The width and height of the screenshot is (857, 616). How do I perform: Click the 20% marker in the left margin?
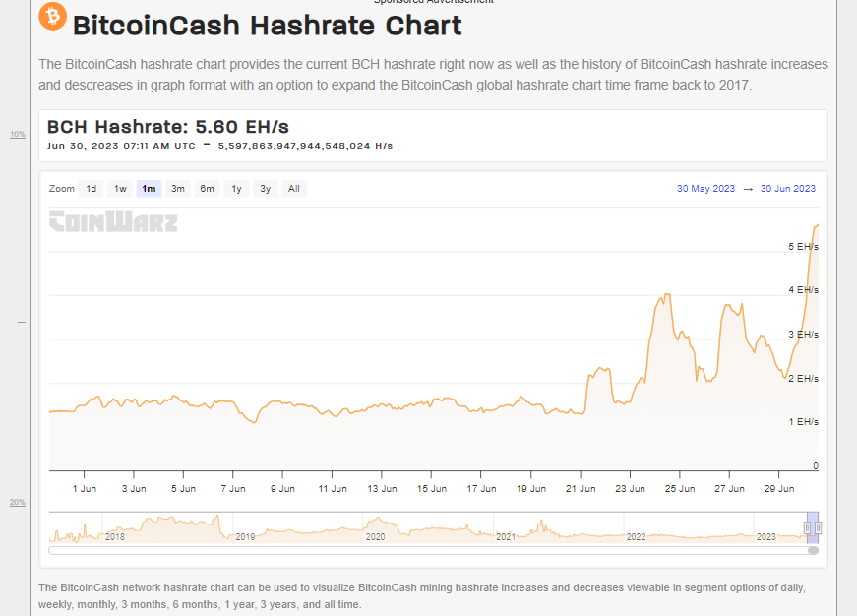point(18,502)
